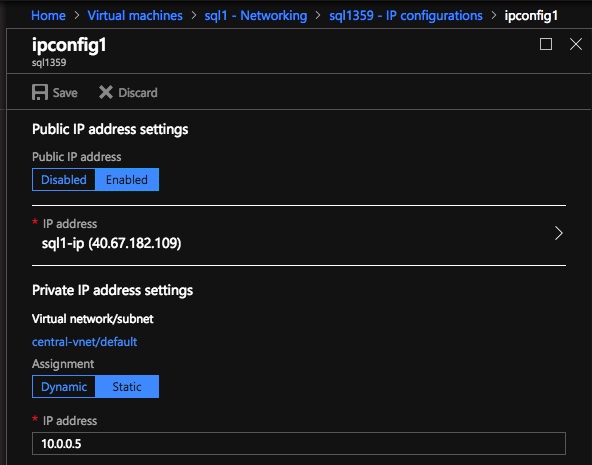Open sql1 - Networking breadcrumb
Screen dimensions: 592x465
256,15
